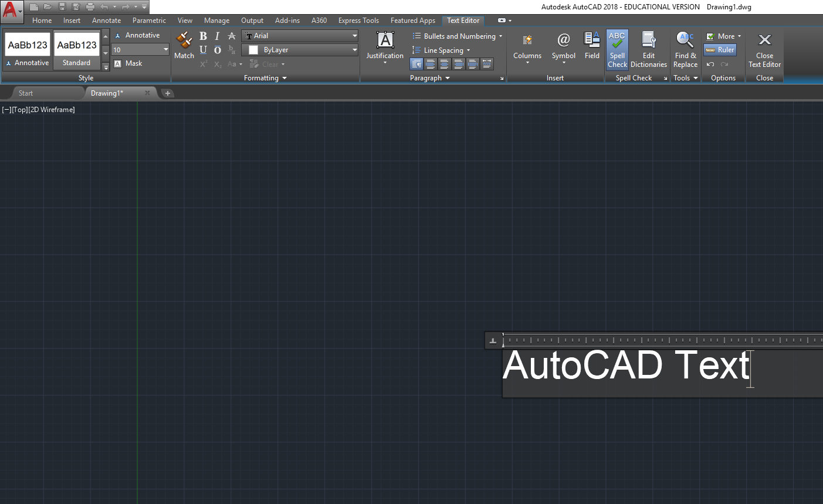
Task: Apply Underline formatting with the U icon
Action: coord(203,50)
